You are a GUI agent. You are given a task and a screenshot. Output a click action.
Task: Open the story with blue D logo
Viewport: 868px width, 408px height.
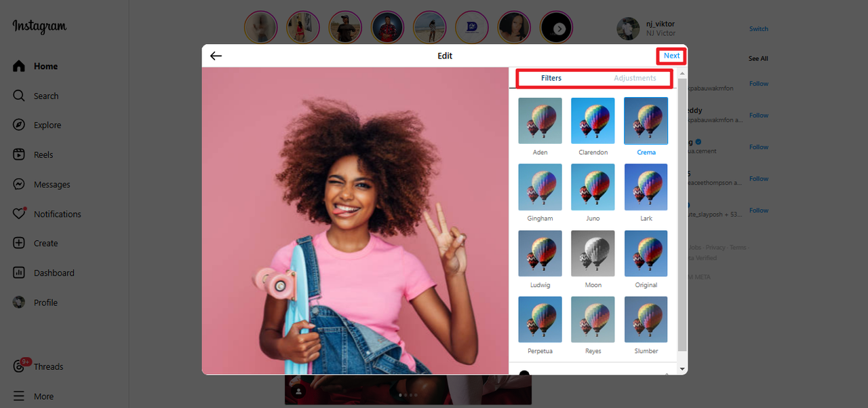472,27
